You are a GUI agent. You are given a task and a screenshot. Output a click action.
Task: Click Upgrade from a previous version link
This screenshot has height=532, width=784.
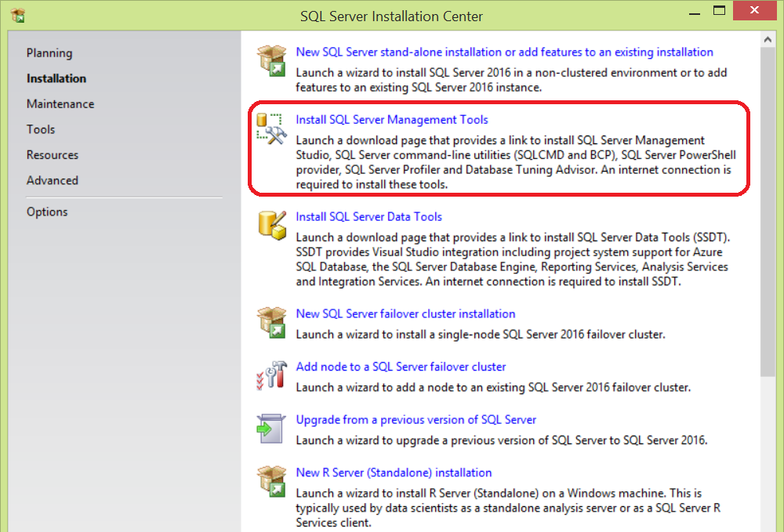pos(416,420)
